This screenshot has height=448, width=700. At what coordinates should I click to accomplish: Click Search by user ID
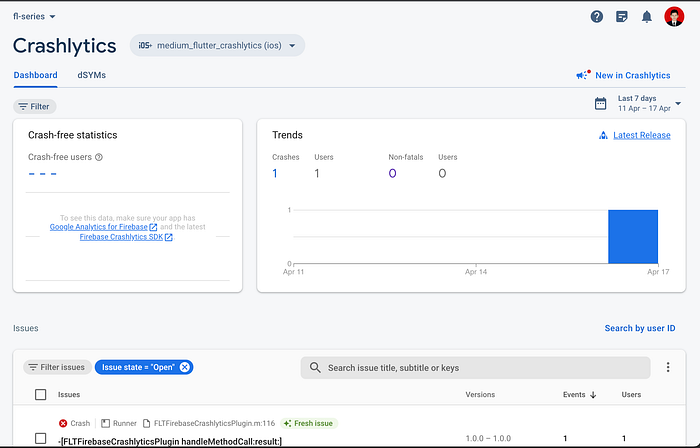[640, 328]
